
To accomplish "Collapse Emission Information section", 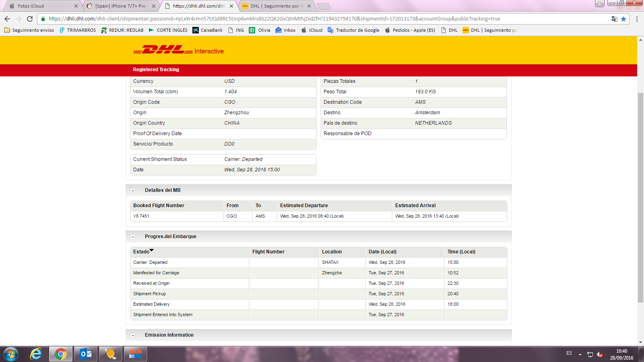I will [133, 335].
